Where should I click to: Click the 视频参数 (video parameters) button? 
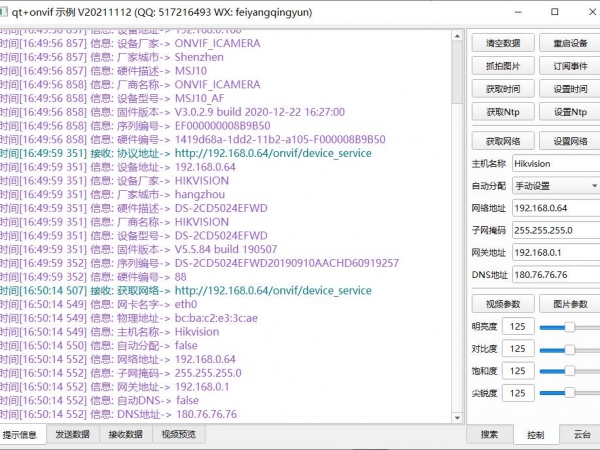[x=502, y=303]
